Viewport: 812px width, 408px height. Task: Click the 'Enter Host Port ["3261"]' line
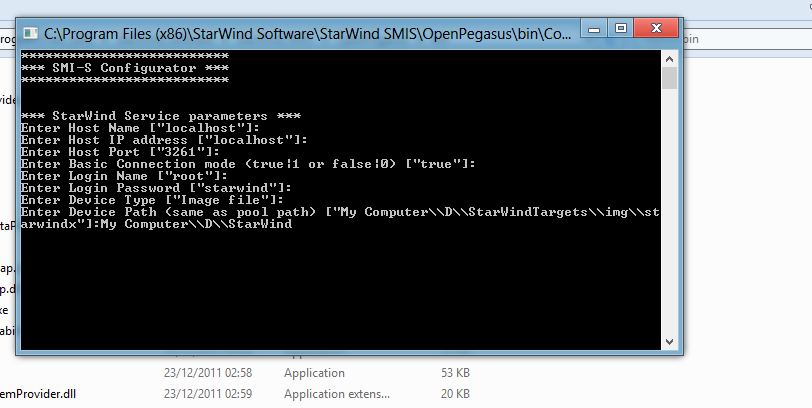pyautogui.click(x=120, y=152)
